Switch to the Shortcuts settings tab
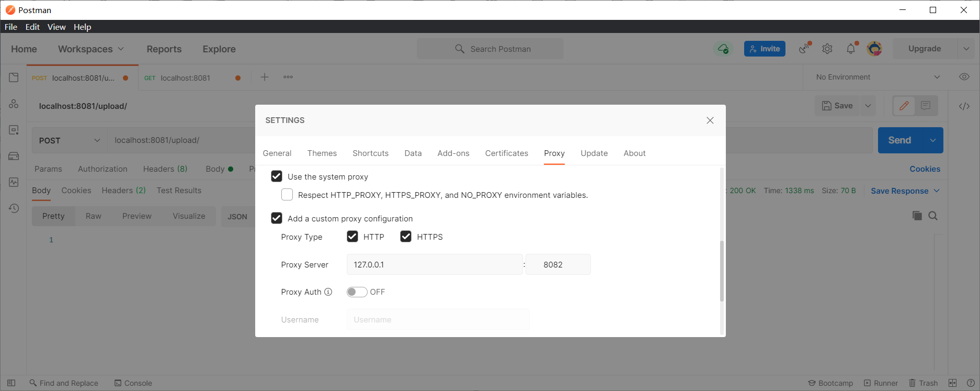This screenshot has height=391, width=980. [371, 153]
